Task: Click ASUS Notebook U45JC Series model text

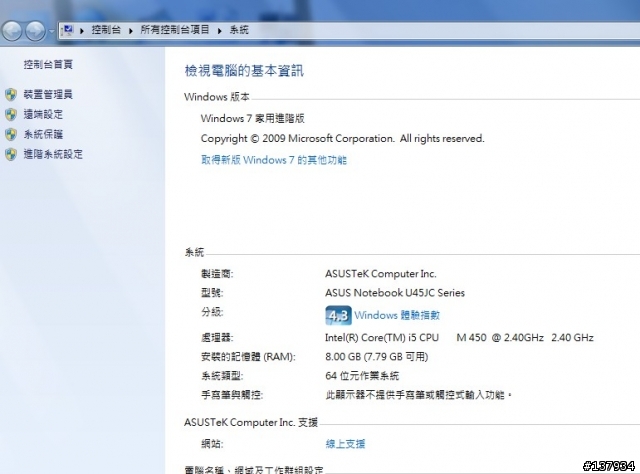Action: pyautogui.click(x=395, y=293)
